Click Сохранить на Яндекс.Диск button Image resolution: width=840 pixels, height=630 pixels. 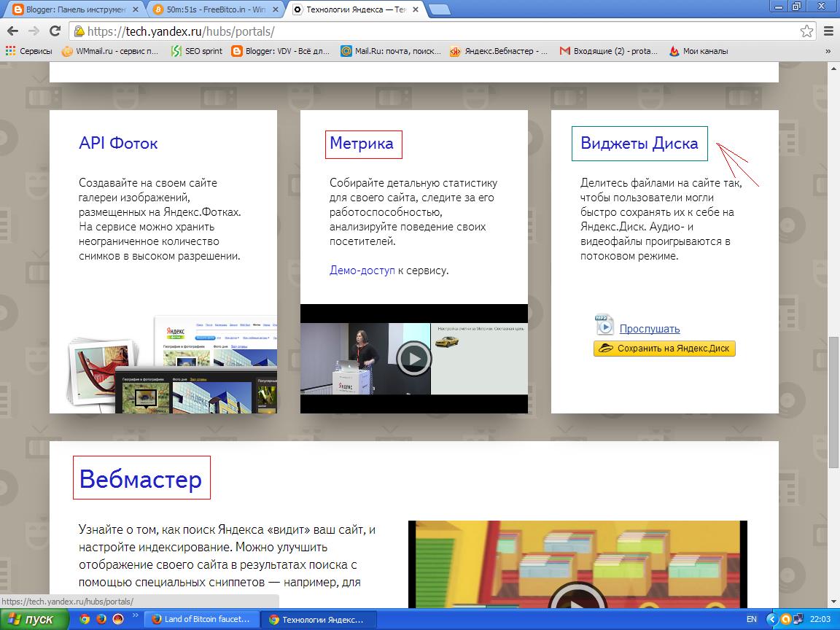pyautogui.click(x=664, y=349)
